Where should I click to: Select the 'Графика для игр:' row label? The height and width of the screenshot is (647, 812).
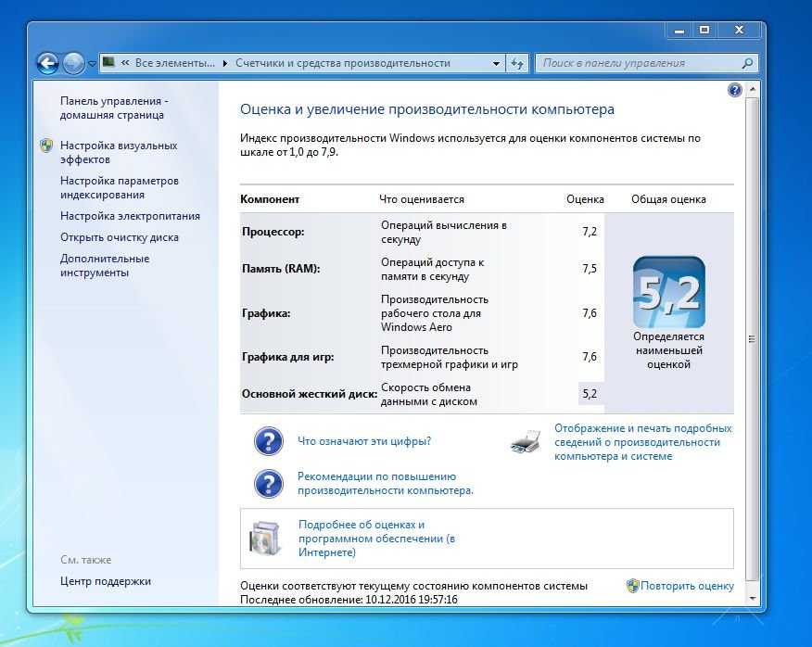pyautogui.click(x=288, y=356)
